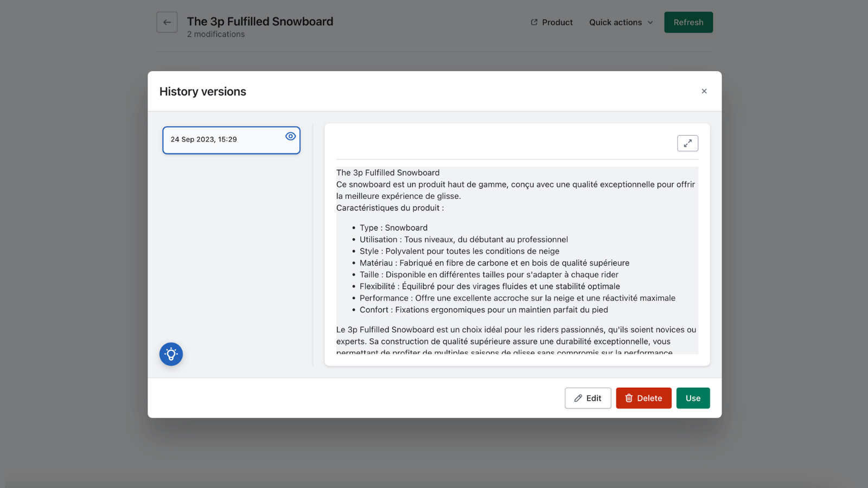Click the back arrow button
This screenshot has width=868, height=488.
pyautogui.click(x=167, y=22)
